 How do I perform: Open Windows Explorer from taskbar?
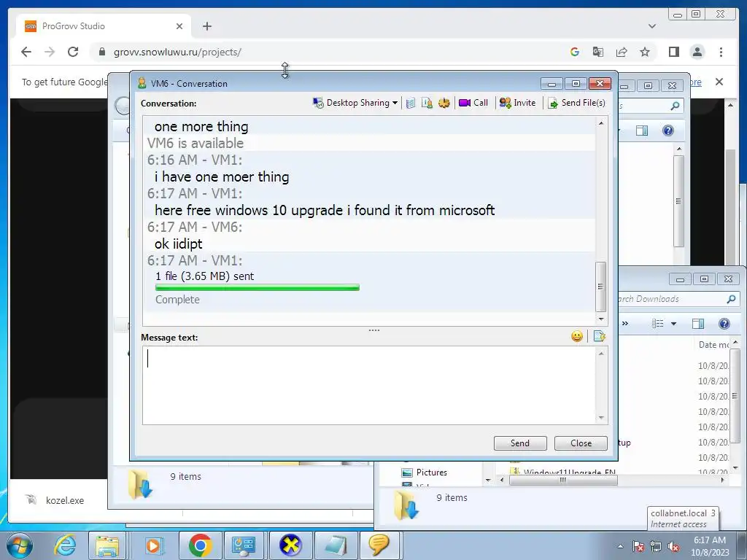pos(107,545)
